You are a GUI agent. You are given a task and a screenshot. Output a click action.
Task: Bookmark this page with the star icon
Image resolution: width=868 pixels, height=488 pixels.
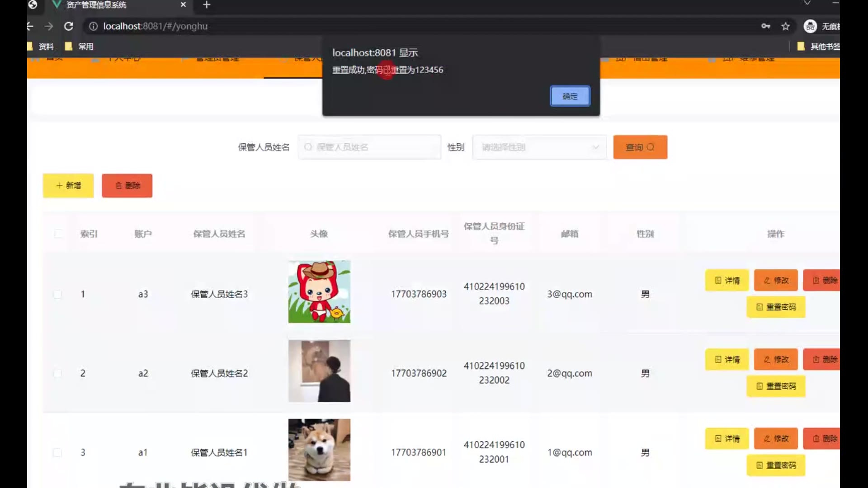[x=786, y=26]
